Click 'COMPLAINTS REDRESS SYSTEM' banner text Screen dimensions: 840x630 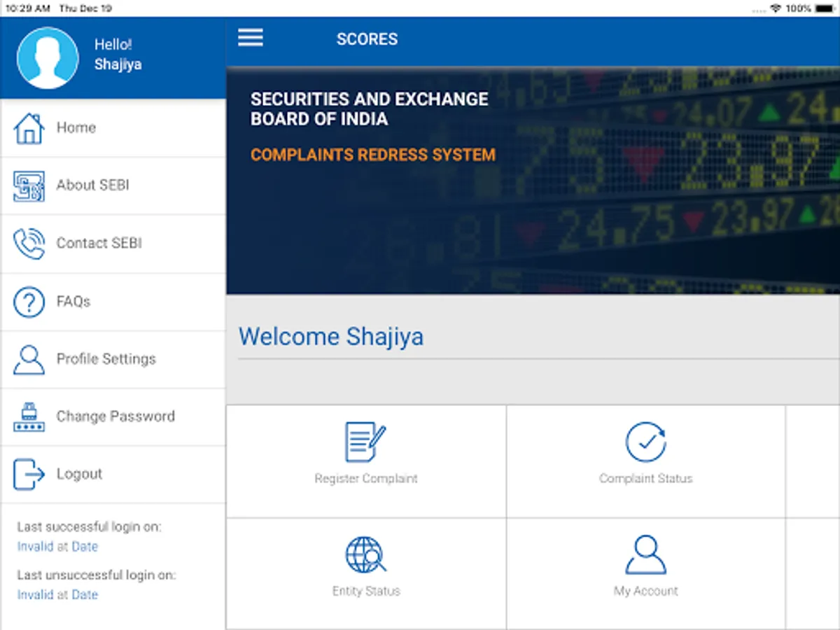click(373, 155)
